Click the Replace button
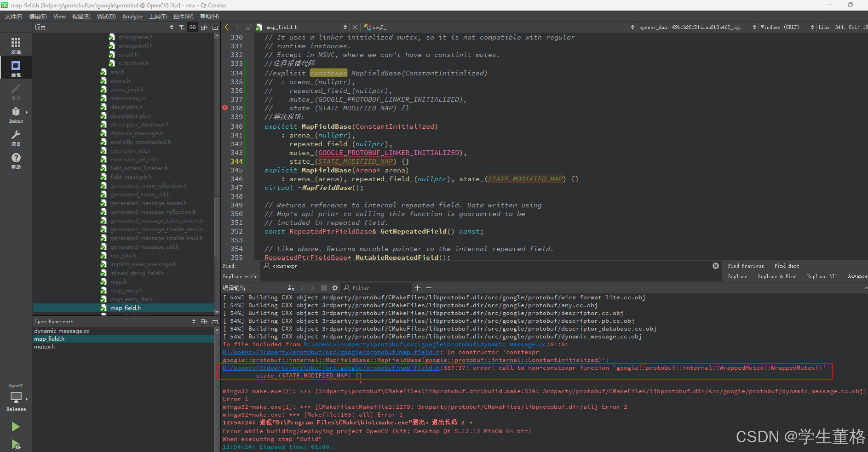 coord(737,276)
